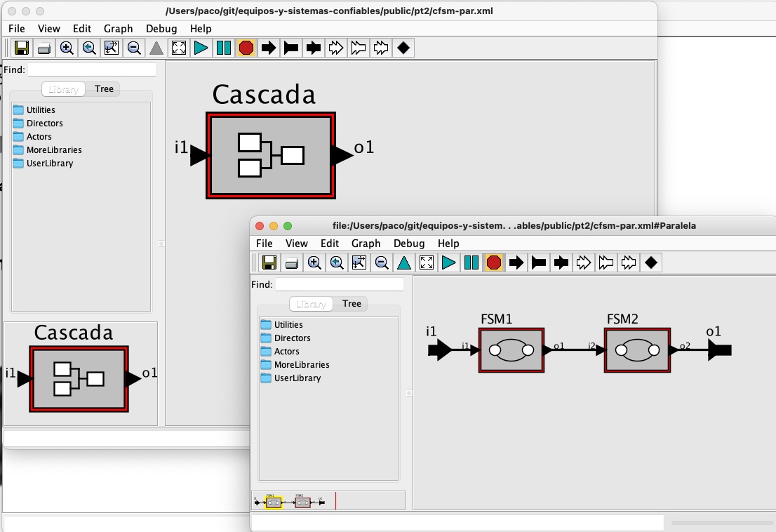The height and width of the screenshot is (532, 776).
Task: Reset zoom in the Paralela window
Action: click(x=337, y=262)
